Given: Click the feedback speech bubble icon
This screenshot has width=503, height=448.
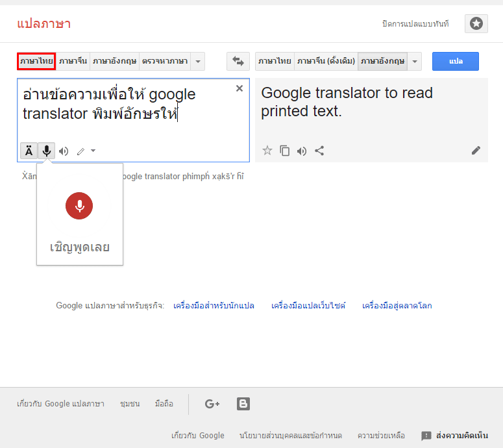Looking at the screenshot, I should [426, 436].
